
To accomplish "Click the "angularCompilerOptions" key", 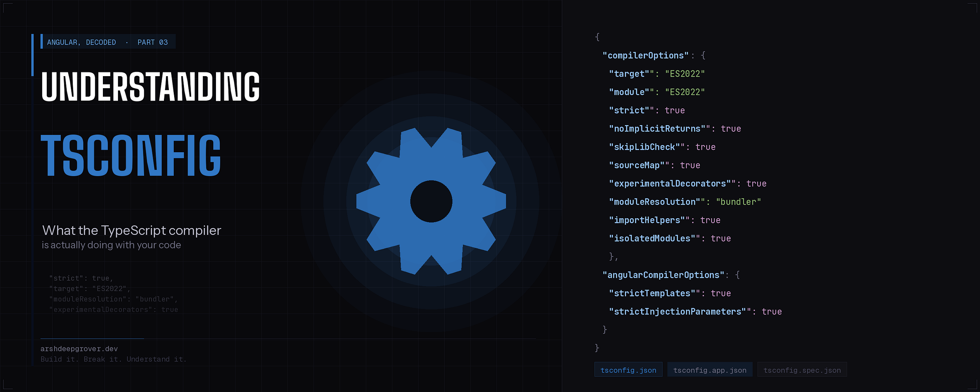I will click(663, 275).
